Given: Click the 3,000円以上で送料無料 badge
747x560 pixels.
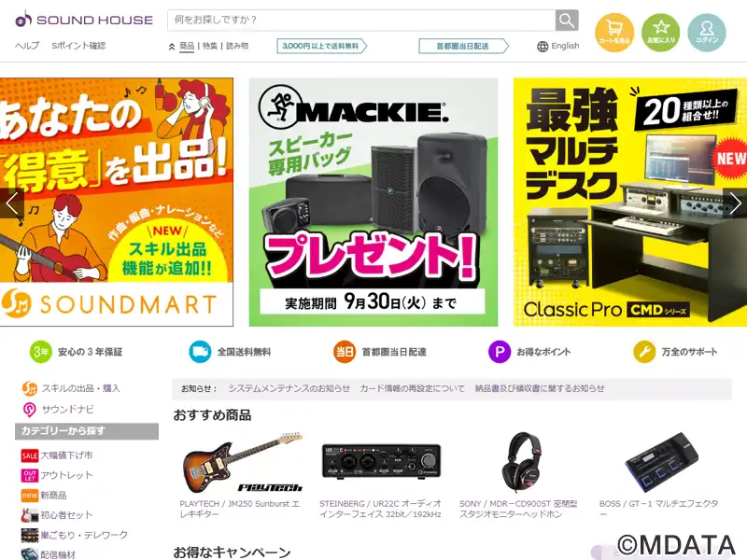Looking at the screenshot, I should 321,46.
